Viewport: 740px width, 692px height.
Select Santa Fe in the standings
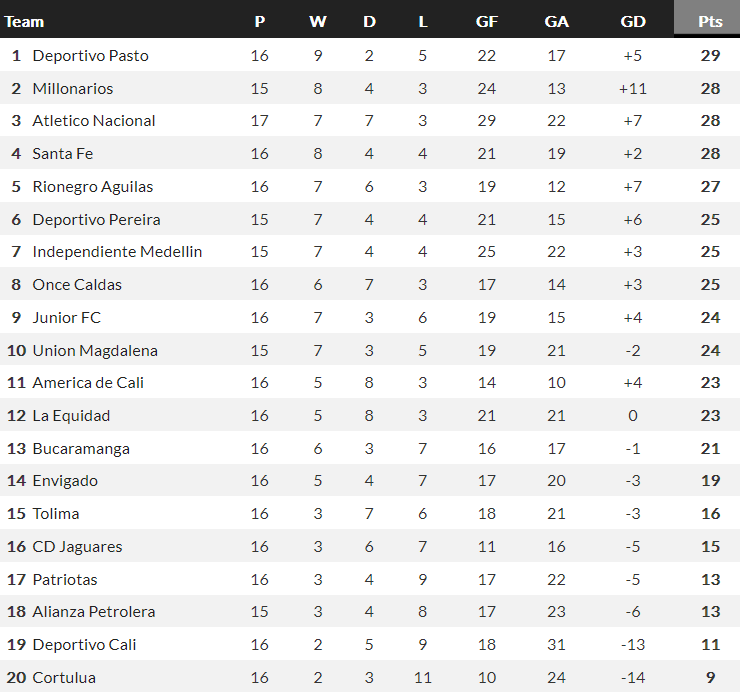63,154
